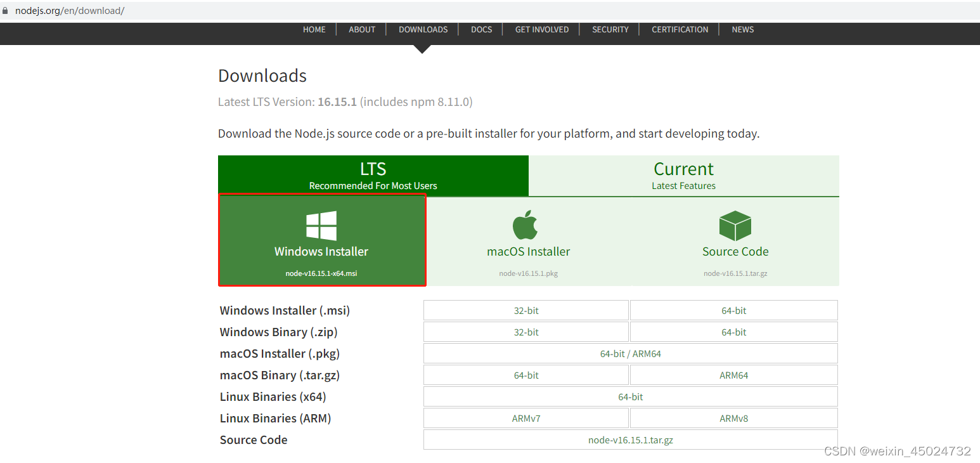Select the DOWNLOADS navigation item
This screenshot has width=980, height=463.
[423, 29]
